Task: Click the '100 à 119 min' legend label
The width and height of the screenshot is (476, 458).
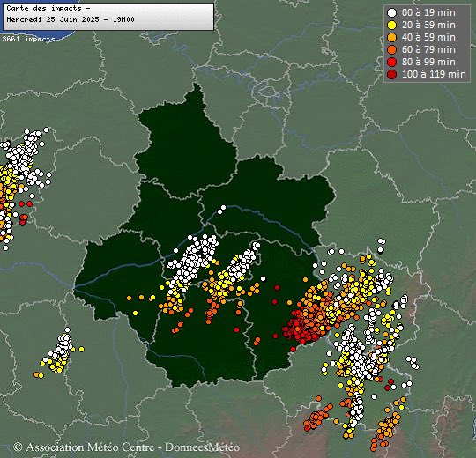Action: [x=434, y=74]
